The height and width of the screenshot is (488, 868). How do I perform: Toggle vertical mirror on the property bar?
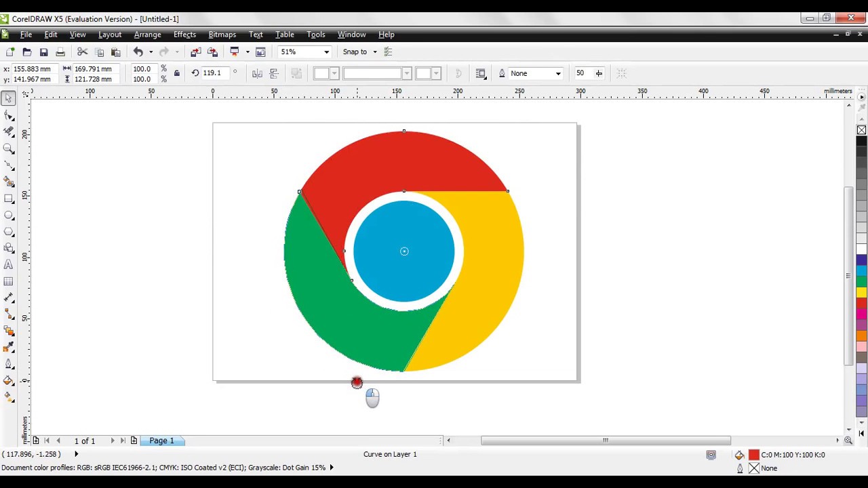click(273, 73)
